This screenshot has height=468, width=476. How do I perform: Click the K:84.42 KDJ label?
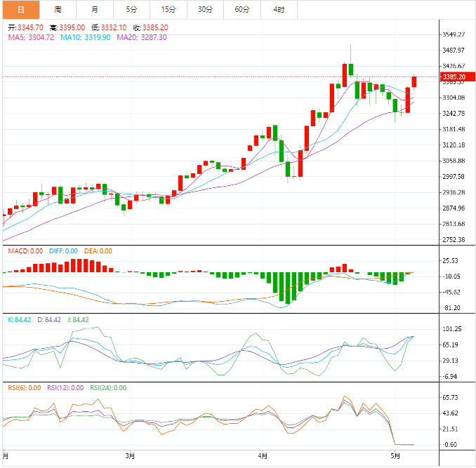tap(20, 320)
